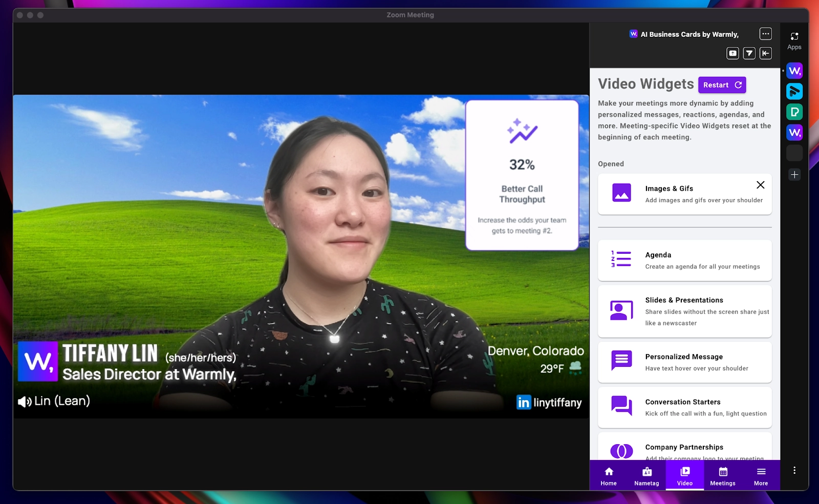Select the Personalized Message widget
This screenshot has width=819, height=504.
(x=685, y=362)
